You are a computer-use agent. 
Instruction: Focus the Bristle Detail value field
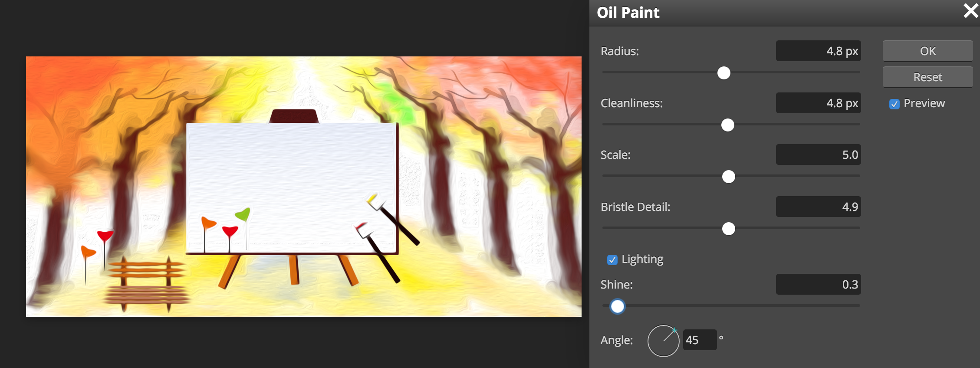click(x=818, y=207)
